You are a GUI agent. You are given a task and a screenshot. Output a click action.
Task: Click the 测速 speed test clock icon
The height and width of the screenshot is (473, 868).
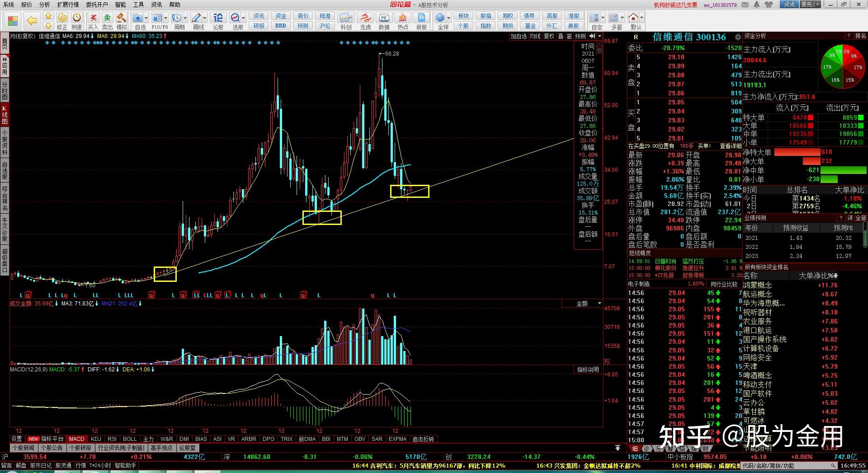[77, 18]
